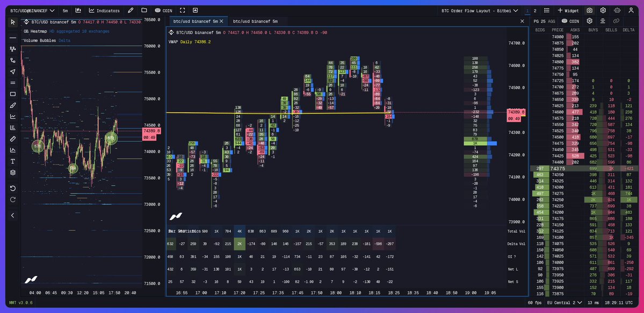Screen dimensions: 644x313
Task: Select the path connector drawing tool
Action: coord(13,60)
